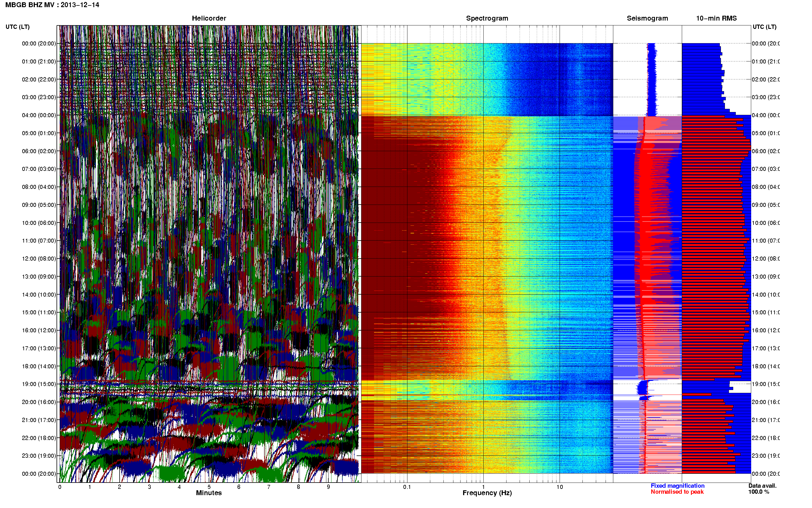Click the 'Seismogram' panel heading
Screen dimensions: 812x508
647,18
